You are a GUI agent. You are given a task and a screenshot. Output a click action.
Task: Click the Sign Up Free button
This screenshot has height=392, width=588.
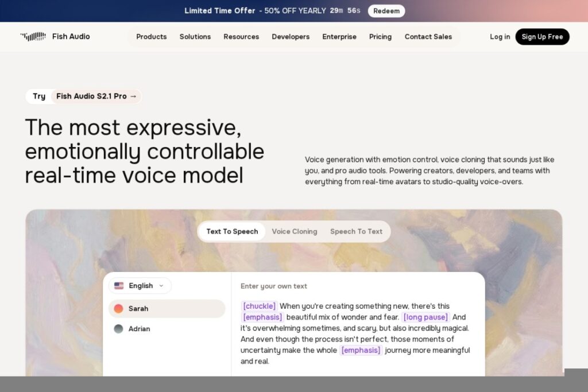[x=542, y=37]
